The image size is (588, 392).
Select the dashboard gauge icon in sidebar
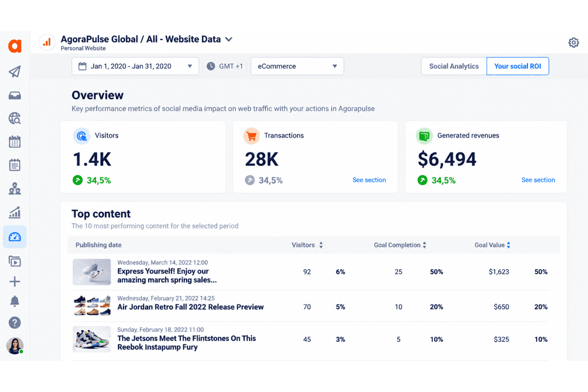[15, 237]
